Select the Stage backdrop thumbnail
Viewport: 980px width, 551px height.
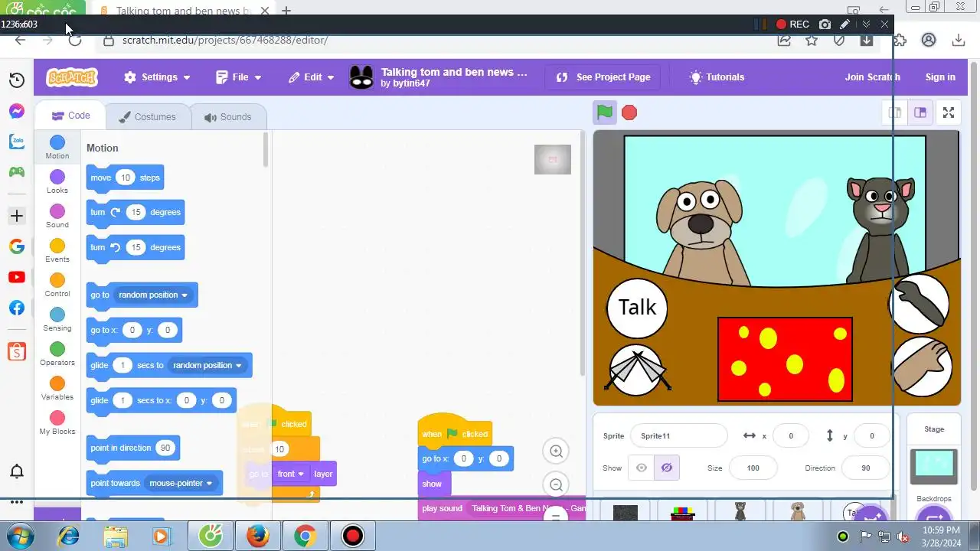click(934, 465)
